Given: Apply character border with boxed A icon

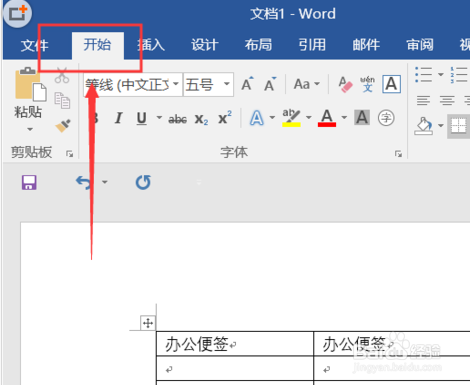Looking at the screenshot, I should pyautogui.click(x=391, y=84).
